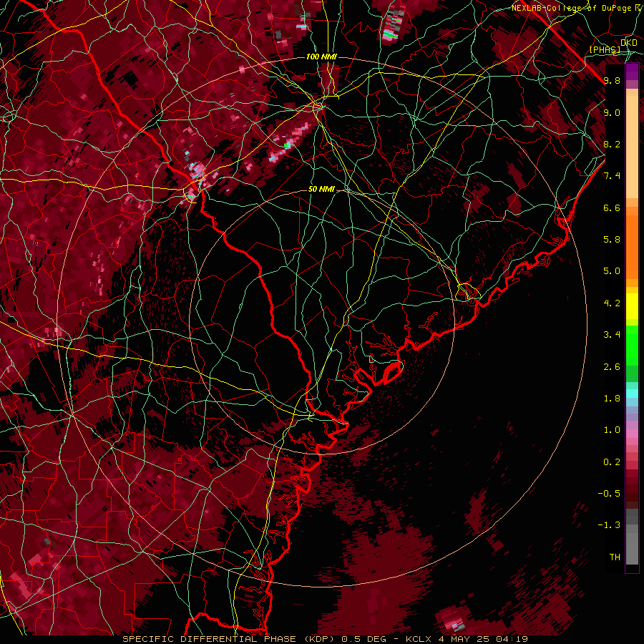Click the 8.2 value on the scale

point(612,145)
